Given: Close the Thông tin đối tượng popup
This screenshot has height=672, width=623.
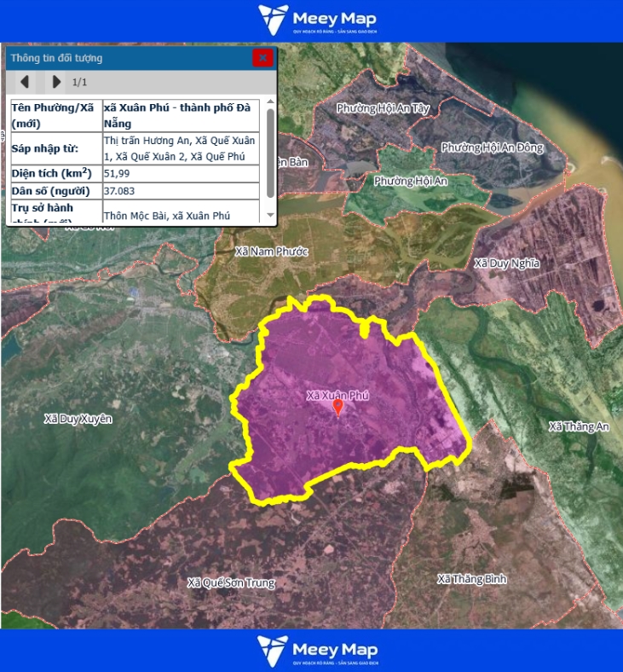Looking at the screenshot, I should click(x=262, y=58).
